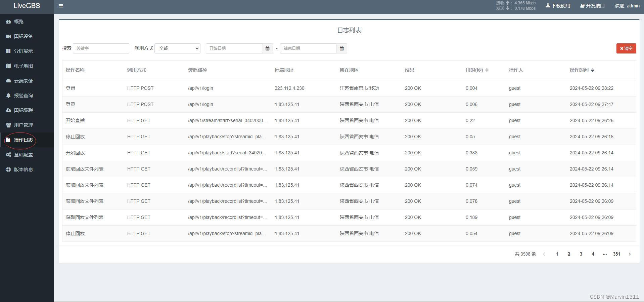Viewport: 644px width, 302px height.
Task: Open the 概览 menu item
Action: point(27,22)
